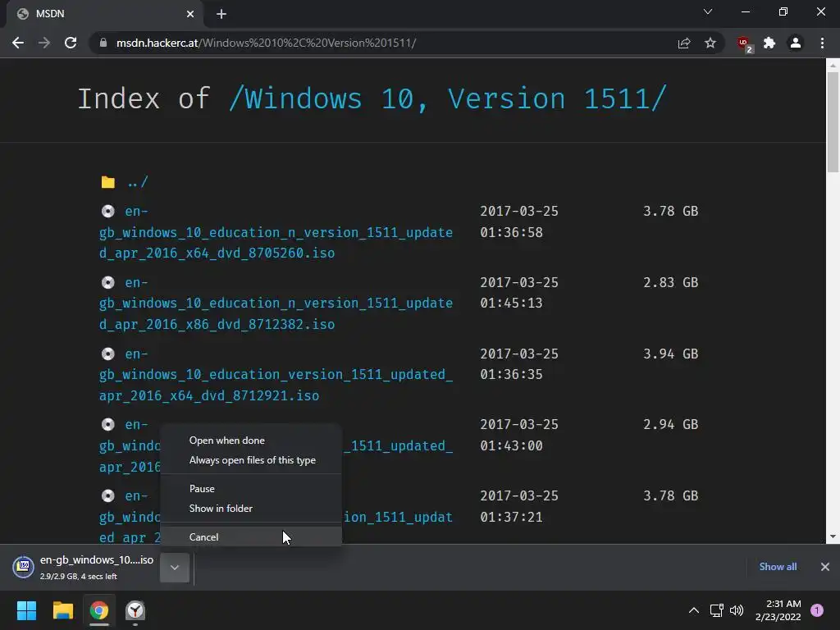840x630 pixels.
Task: Open a new tab with the plus button
Action: click(221, 14)
